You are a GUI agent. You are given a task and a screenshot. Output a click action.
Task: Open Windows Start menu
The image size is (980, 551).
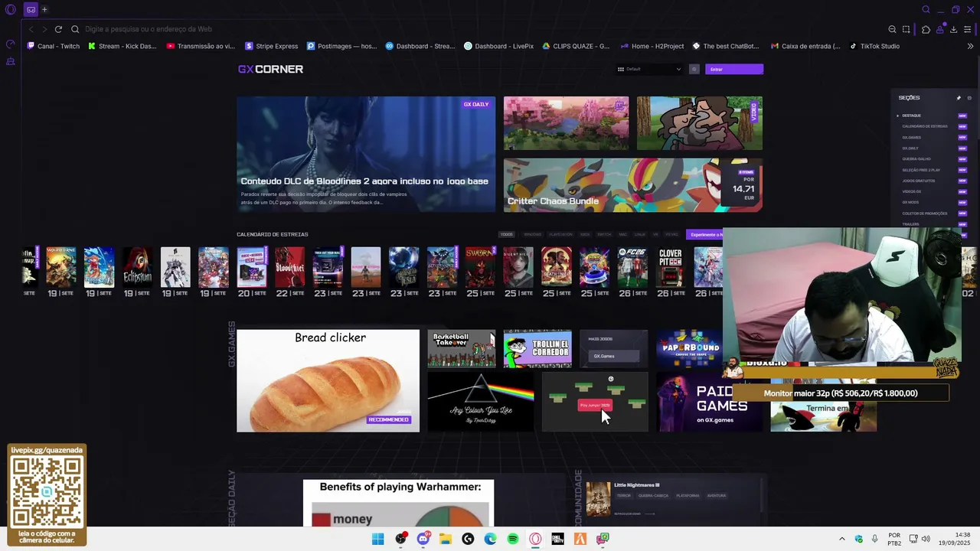(377, 539)
